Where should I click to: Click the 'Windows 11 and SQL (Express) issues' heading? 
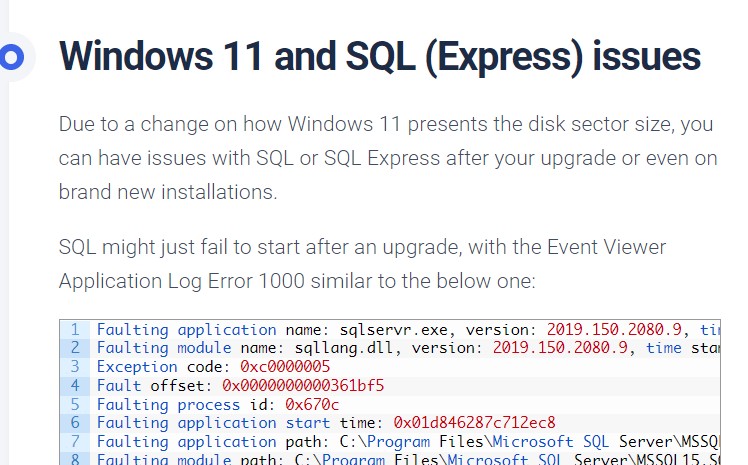379,57
